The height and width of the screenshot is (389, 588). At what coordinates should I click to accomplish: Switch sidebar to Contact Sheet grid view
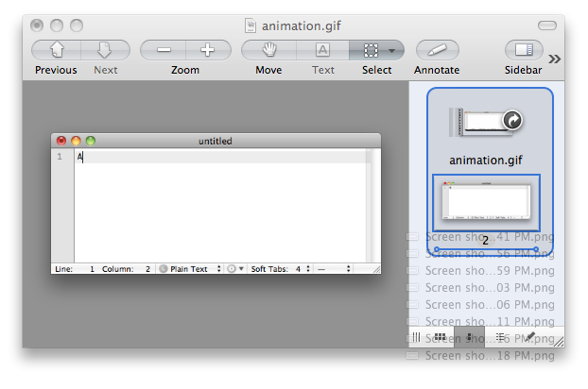tap(440, 337)
